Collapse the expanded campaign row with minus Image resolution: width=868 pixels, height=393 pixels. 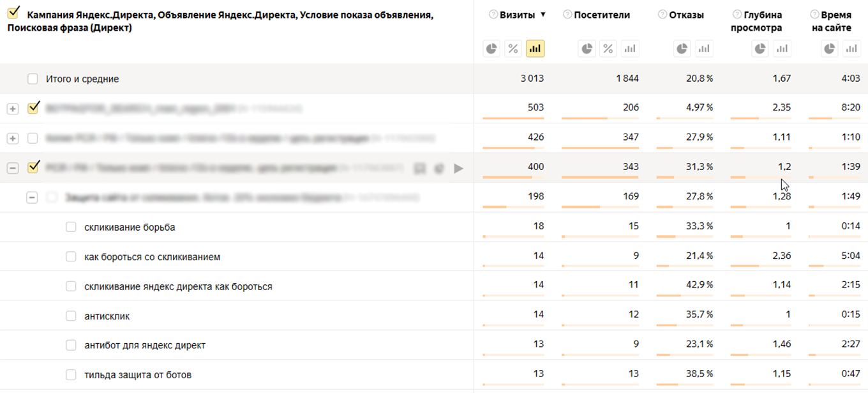tap(13, 168)
